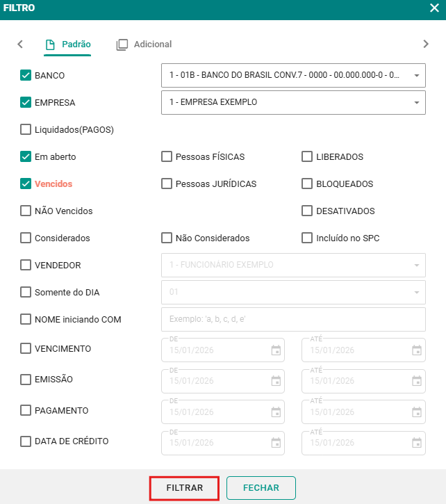Tick the BLOQUEADOS checkbox

click(x=307, y=184)
